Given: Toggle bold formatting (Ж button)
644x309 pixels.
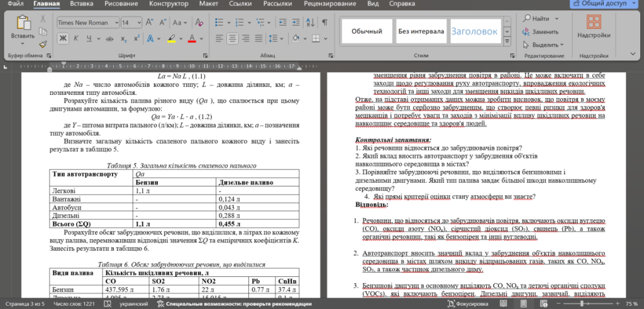Looking at the screenshot, I should click(x=63, y=38).
